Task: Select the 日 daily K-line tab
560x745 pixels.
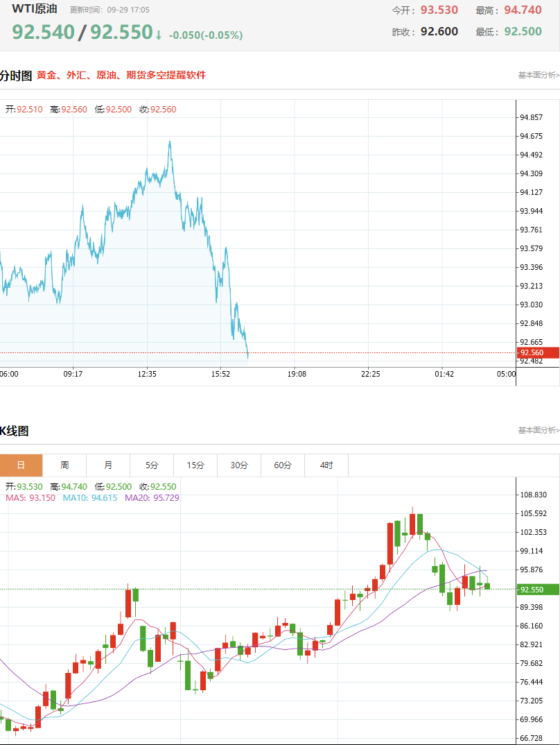Action: click(x=21, y=465)
